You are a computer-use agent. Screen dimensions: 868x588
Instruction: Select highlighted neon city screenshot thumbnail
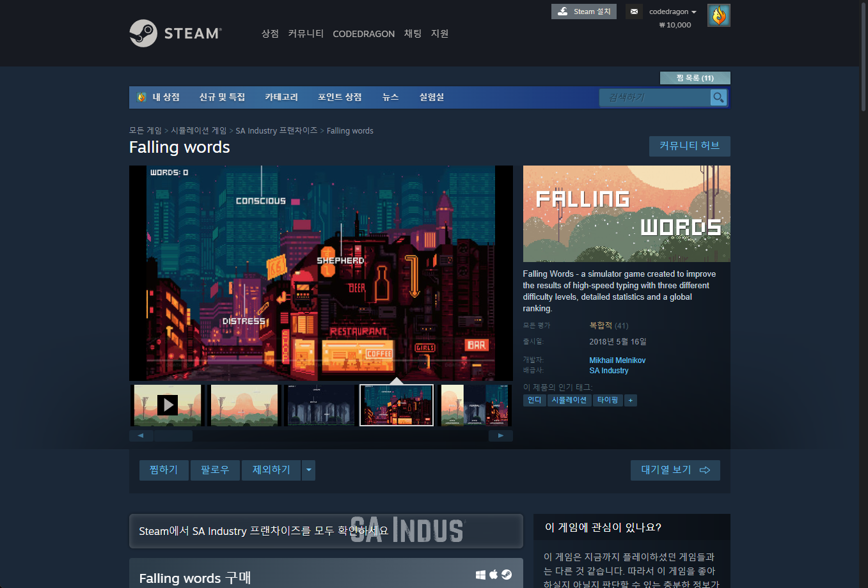click(x=397, y=405)
